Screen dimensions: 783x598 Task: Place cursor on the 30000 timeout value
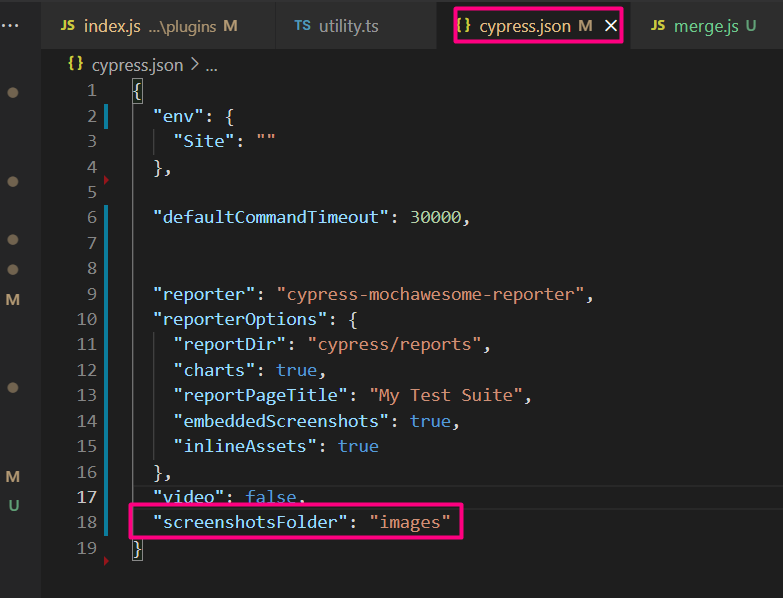[x=438, y=216]
